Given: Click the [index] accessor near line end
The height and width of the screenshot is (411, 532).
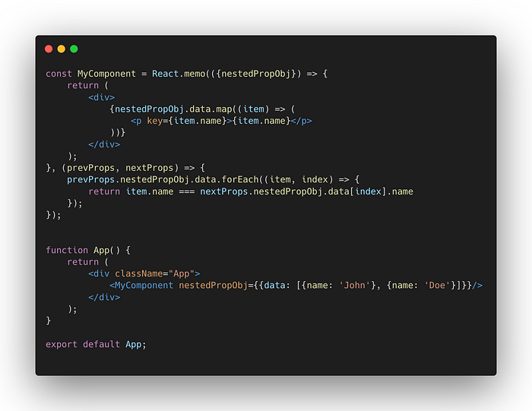Looking at the screenshot, I should point(368,191).
